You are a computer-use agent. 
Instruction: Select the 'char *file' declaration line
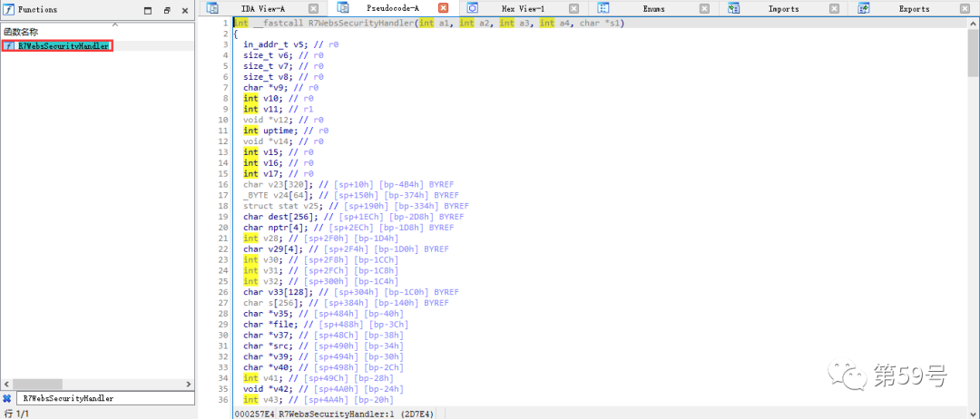(x=328, y=324)
